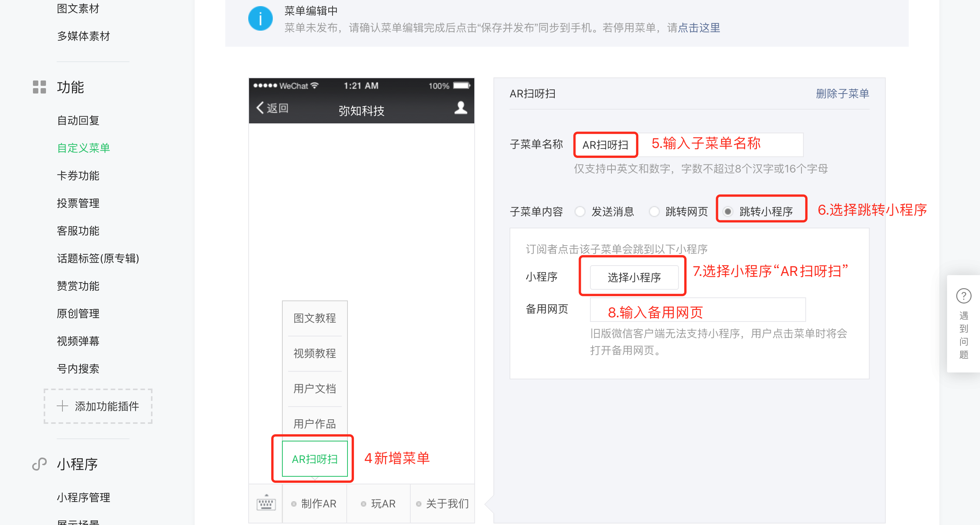Select the 跳转小程序 radio option

tap(728, 211)
